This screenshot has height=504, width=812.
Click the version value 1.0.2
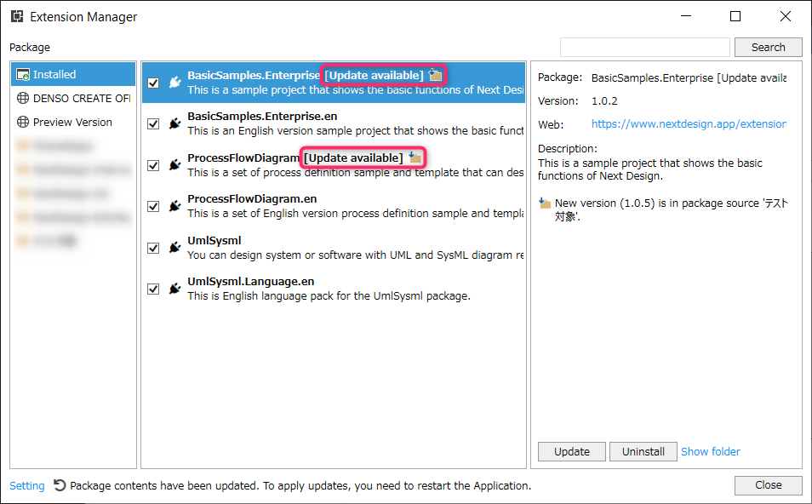(604, 101)
